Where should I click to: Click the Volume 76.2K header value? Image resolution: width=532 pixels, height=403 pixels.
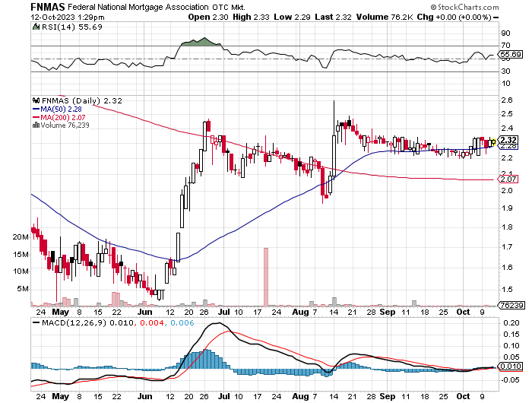[385, 17]
